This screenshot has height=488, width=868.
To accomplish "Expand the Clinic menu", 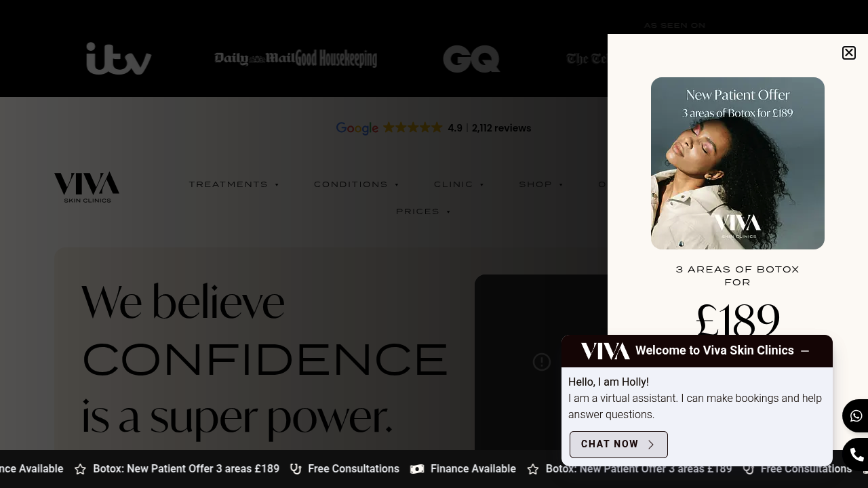I will 459,184.
